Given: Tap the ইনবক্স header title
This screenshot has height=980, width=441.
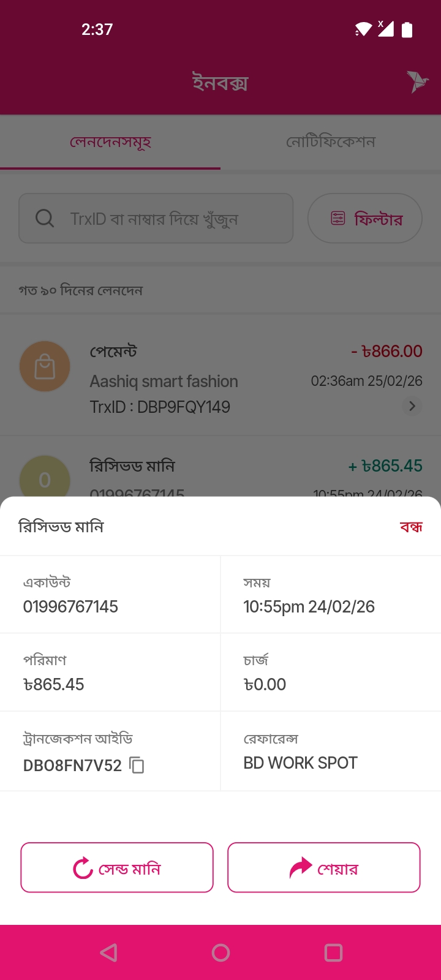Looking at the screenshot, I should coord(221,82).
